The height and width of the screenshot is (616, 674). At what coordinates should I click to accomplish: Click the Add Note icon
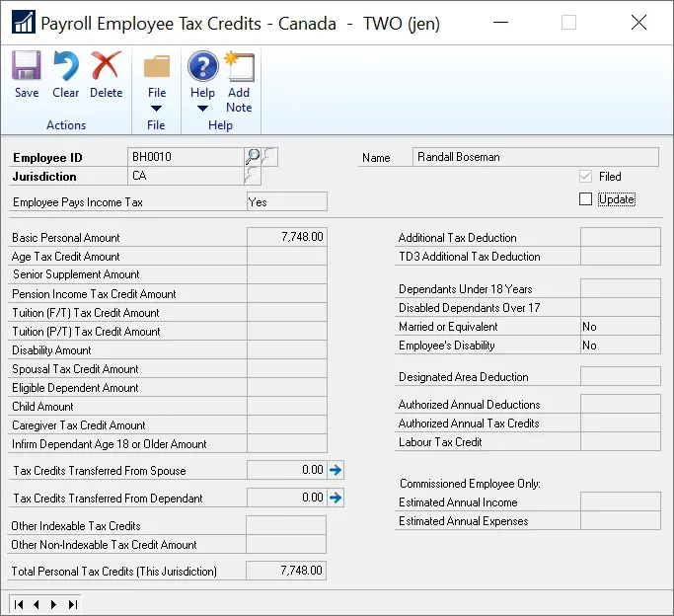click(239, 68)
